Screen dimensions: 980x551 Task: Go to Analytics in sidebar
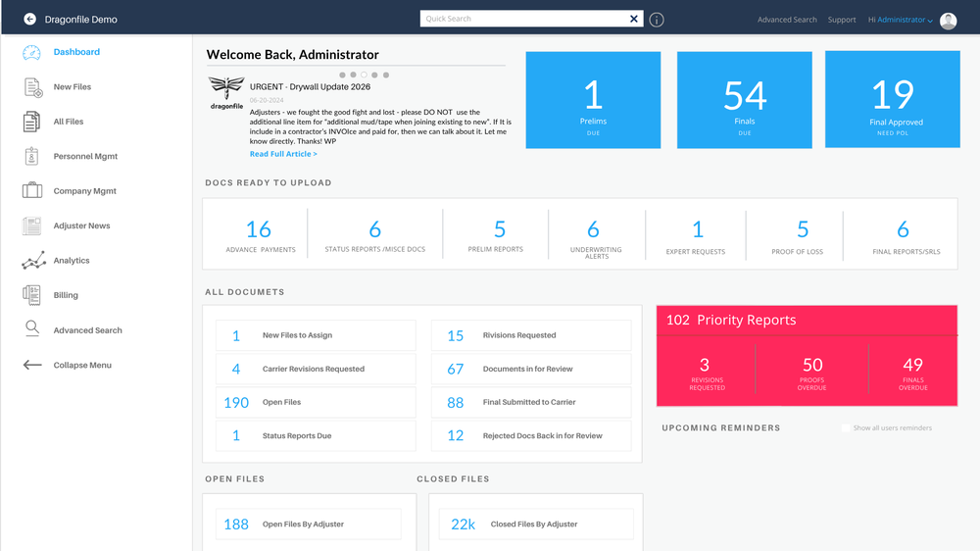[72, 260]
